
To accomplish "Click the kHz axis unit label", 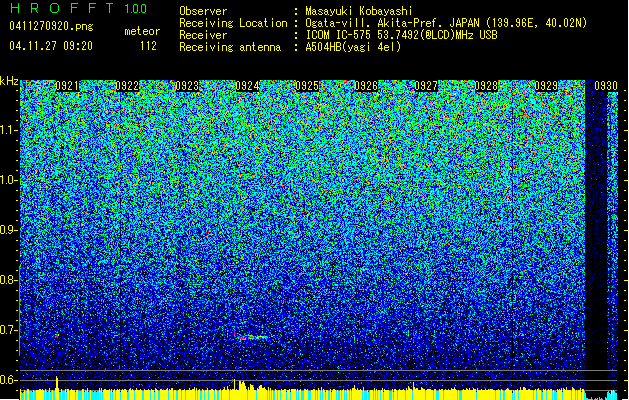I will (x=9, y=81).
